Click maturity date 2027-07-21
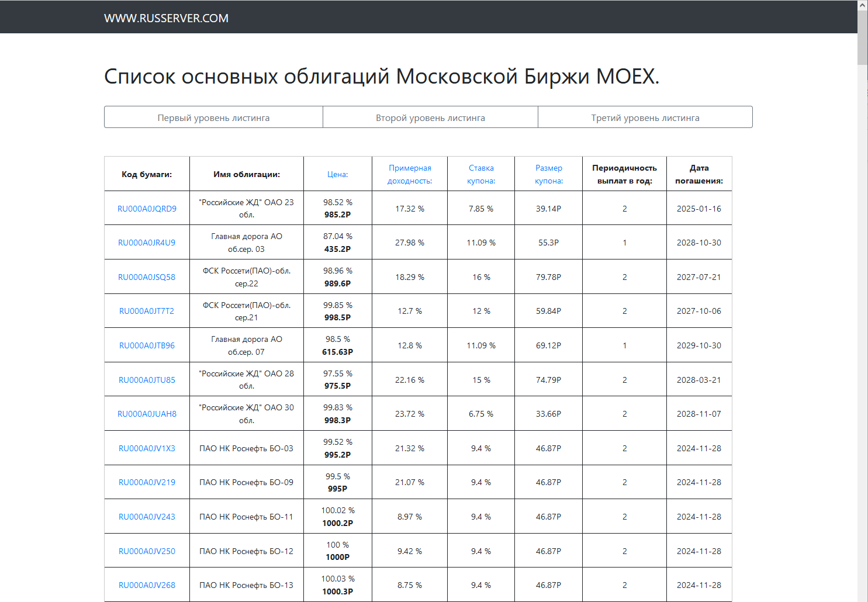The image size is (868, 602). point(699,277)
